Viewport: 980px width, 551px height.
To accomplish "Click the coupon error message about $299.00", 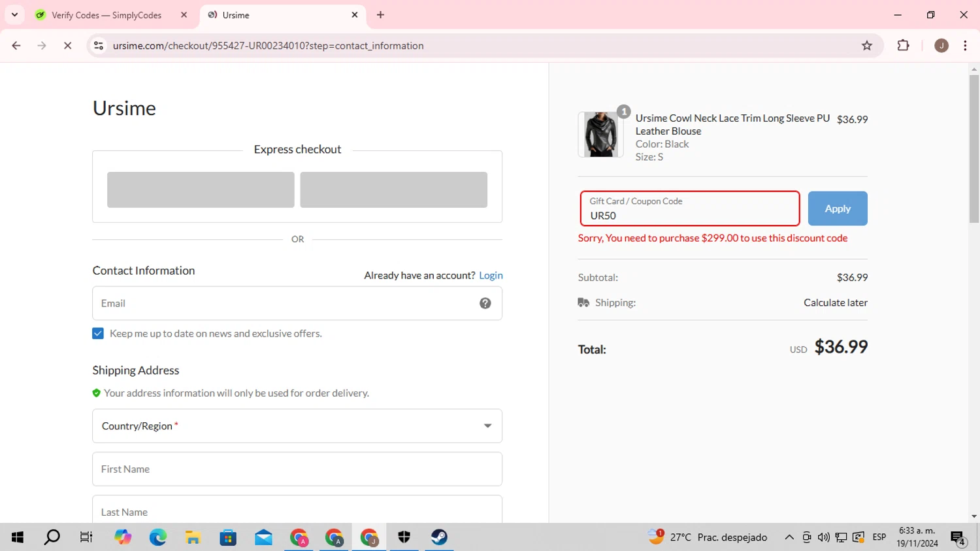I will point(713,238).
